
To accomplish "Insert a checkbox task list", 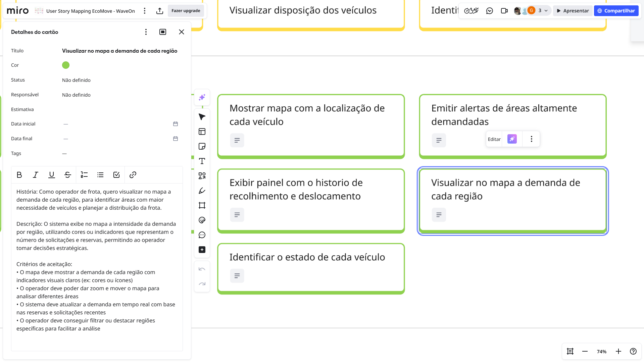I will pyautogui.click(x=116, y=175).
